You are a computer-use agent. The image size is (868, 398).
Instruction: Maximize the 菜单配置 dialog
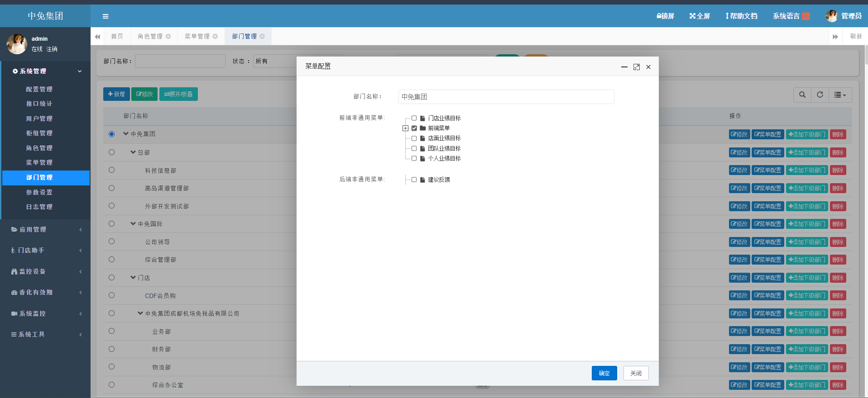[x=636, y=67]
